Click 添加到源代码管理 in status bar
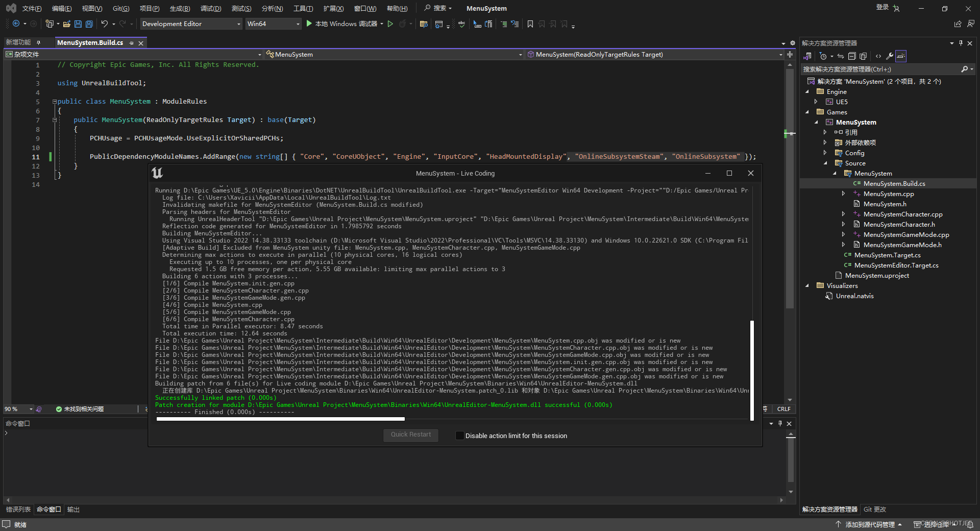 (870, 524)
